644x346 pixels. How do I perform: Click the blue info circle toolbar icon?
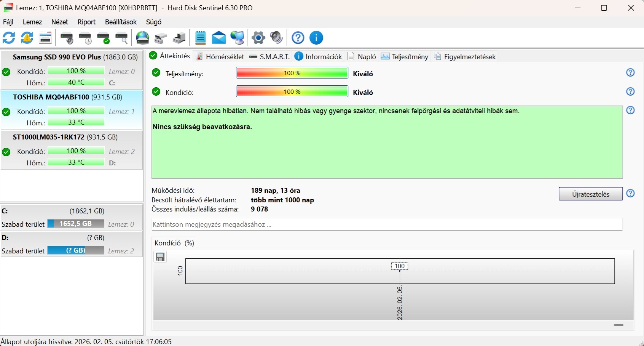coord(316,38)
